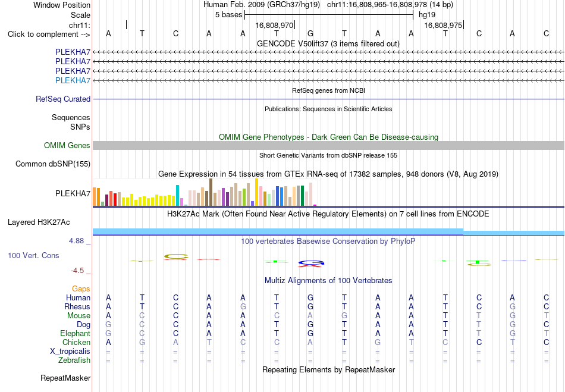Image resolution: width=565 pixels, height=392 pixels.
Task: Click the gray OMIM Genes item bar
Action: [x=328, y=146]
